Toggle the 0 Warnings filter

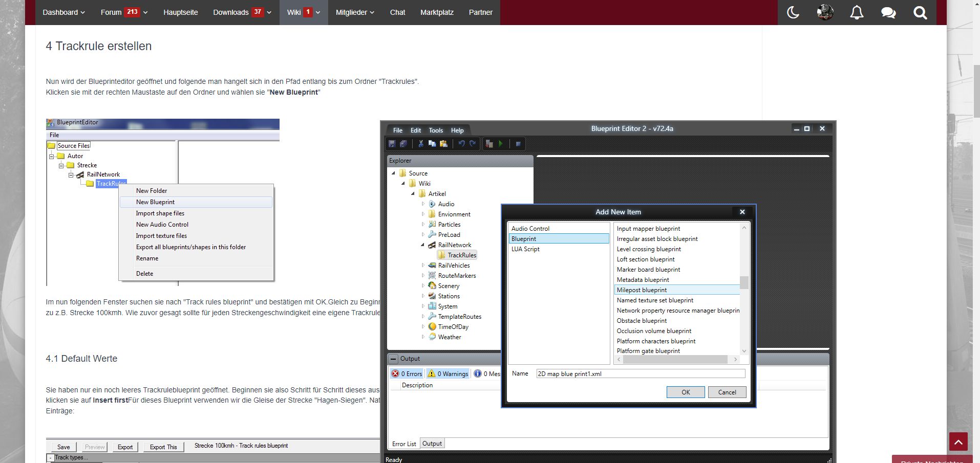449,373
